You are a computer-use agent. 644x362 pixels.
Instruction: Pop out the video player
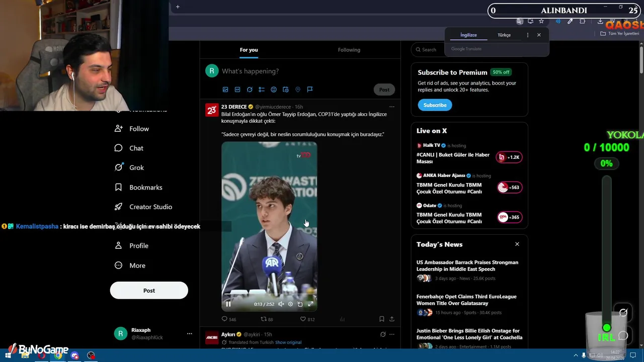click(300, 304)
